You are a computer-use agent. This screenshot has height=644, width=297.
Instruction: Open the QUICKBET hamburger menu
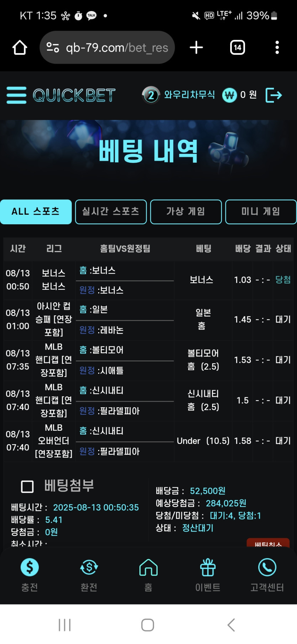16,95
